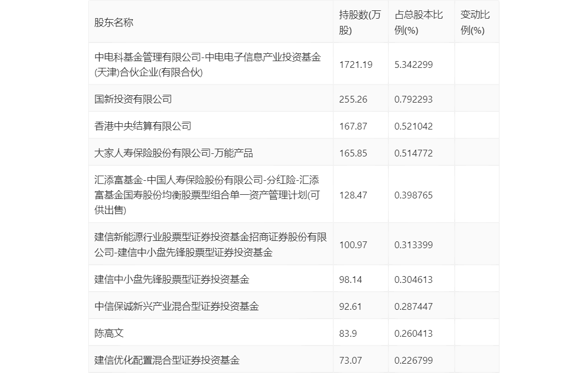This screenshot has width=588, height=373.
Task: Select shareholder 建信优化配置混合型证券投资基金
Action: (x=167, y=360)
